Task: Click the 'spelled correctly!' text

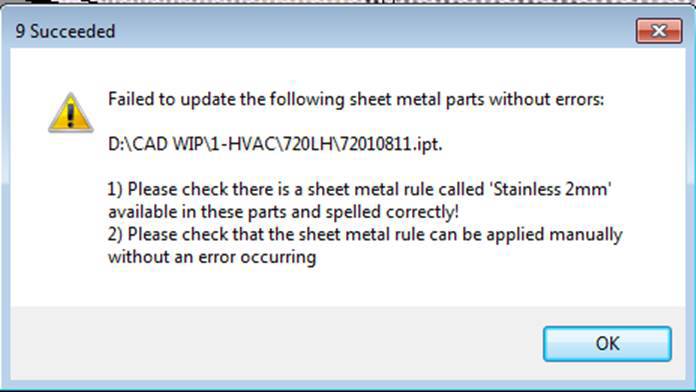Action: click(392, 212)
